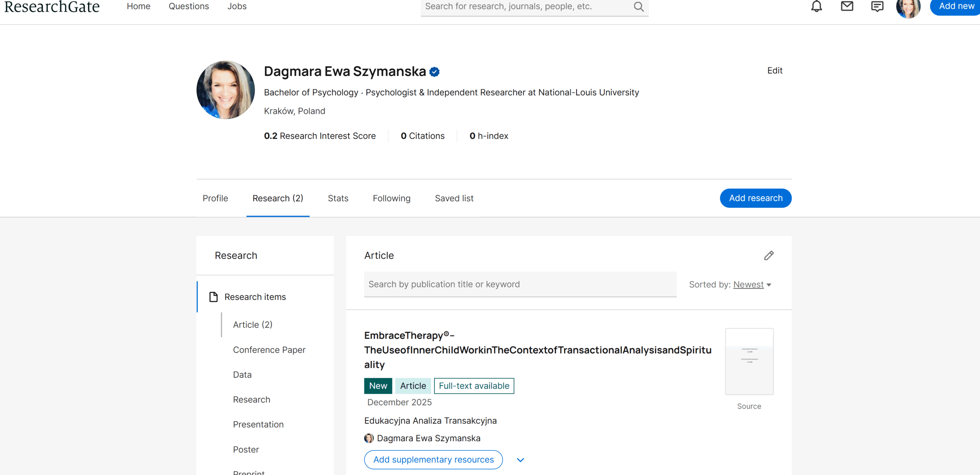Click the Add research button

pyautogui.click(x=755, y=198)
